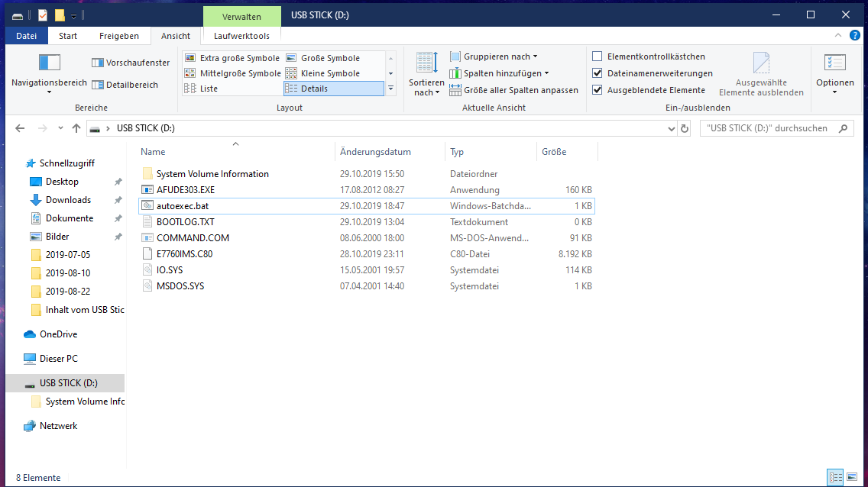
Task: Select the Ansicht ribbon tab
Action: (x=176, y=36)
